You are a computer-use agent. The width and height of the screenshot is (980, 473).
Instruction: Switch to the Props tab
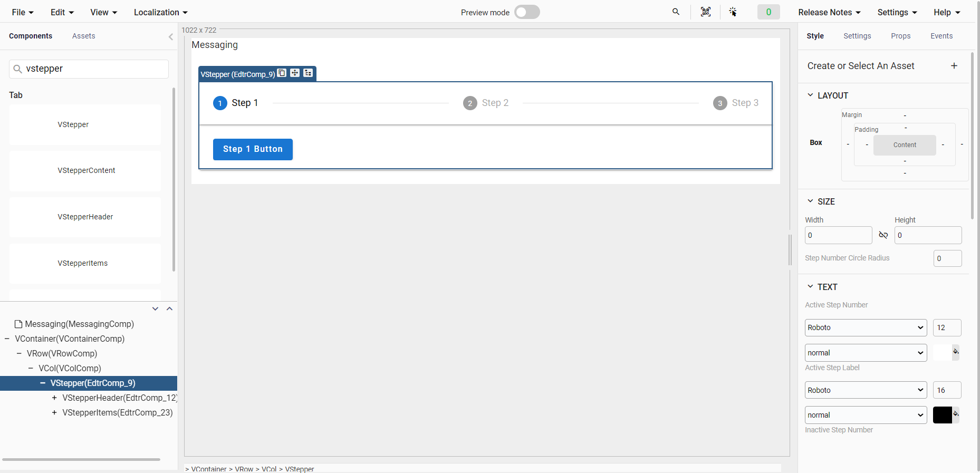pos(900,36)
